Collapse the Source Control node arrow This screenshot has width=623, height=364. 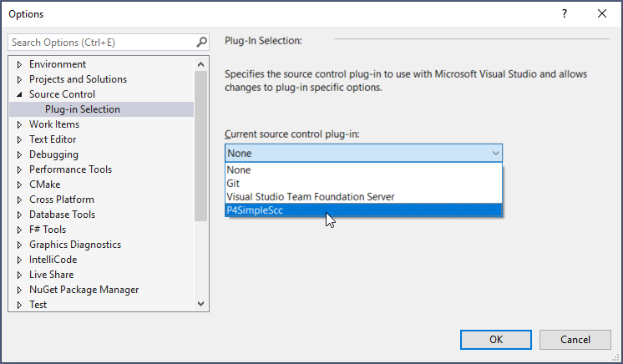click(x=19, y=94)
